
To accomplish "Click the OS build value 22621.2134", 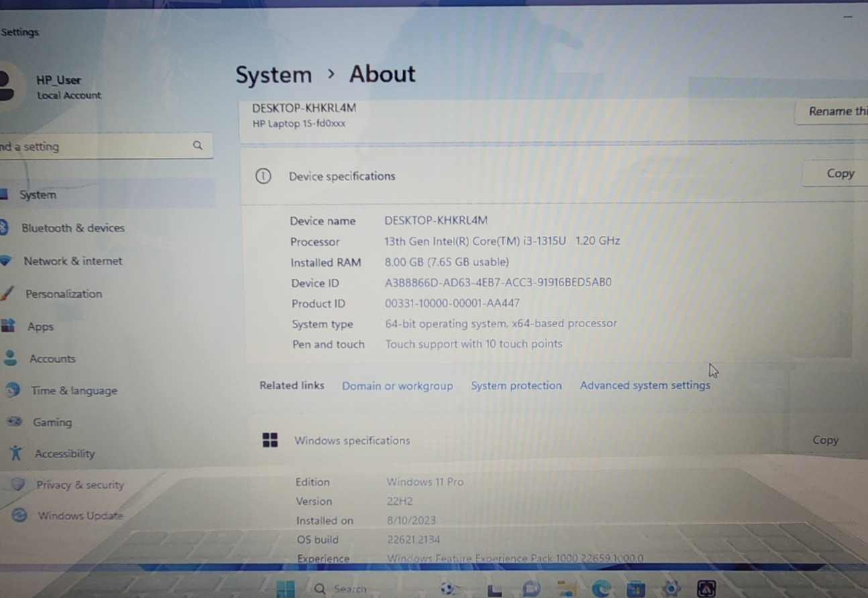I will 414,540.
